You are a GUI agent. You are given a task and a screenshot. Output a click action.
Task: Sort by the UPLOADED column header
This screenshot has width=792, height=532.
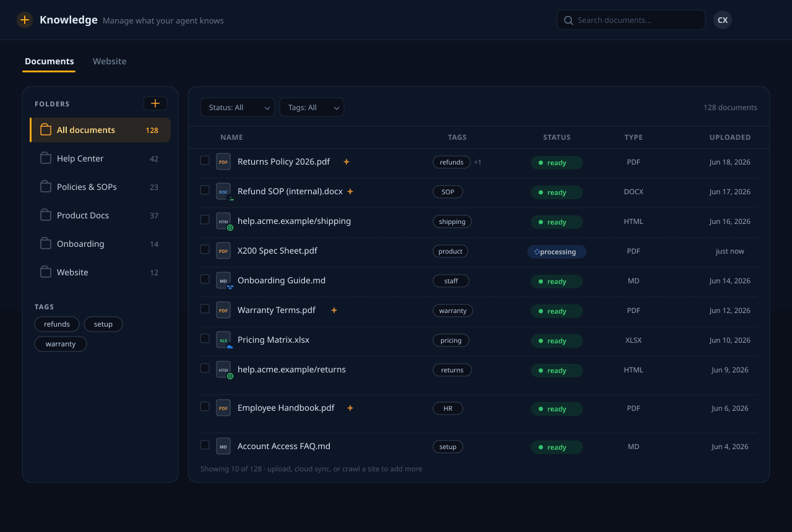(x=730, y=137)
